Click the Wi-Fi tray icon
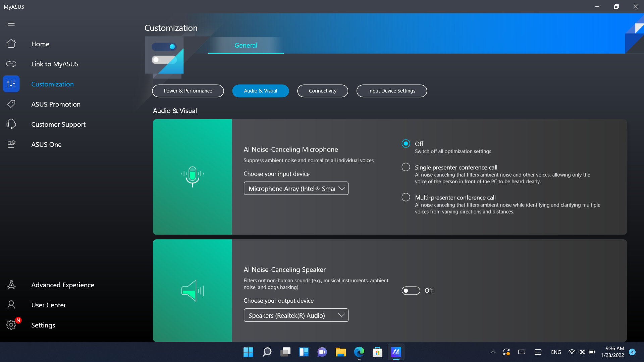644x362 pixels. pos(572,352)
